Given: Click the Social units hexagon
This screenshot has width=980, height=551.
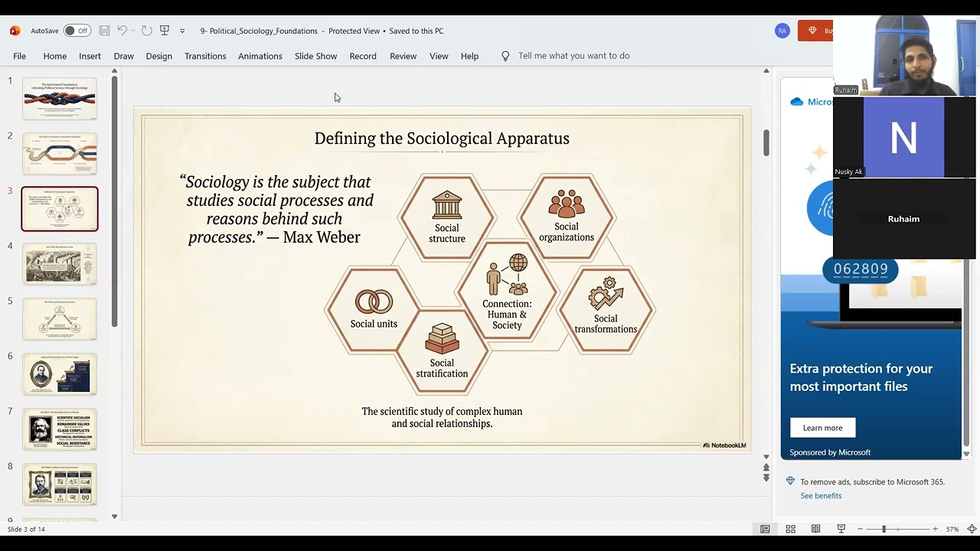Looking at the screenshot, I should coord(374,309).
